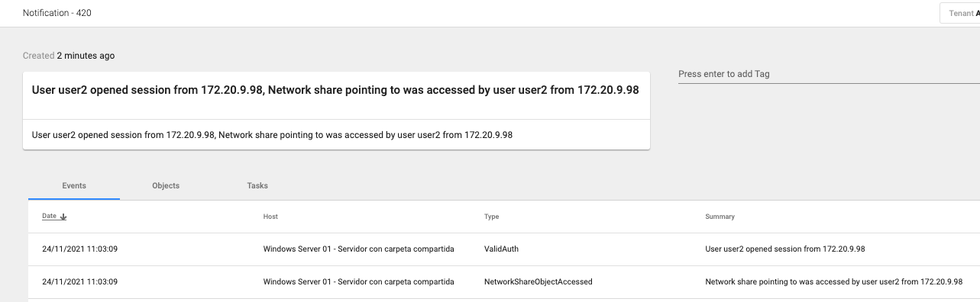Viewport: 980px width, 302px height.
Task: Click the Type column header
Action: pyautogui.click(x=491, y=217)
